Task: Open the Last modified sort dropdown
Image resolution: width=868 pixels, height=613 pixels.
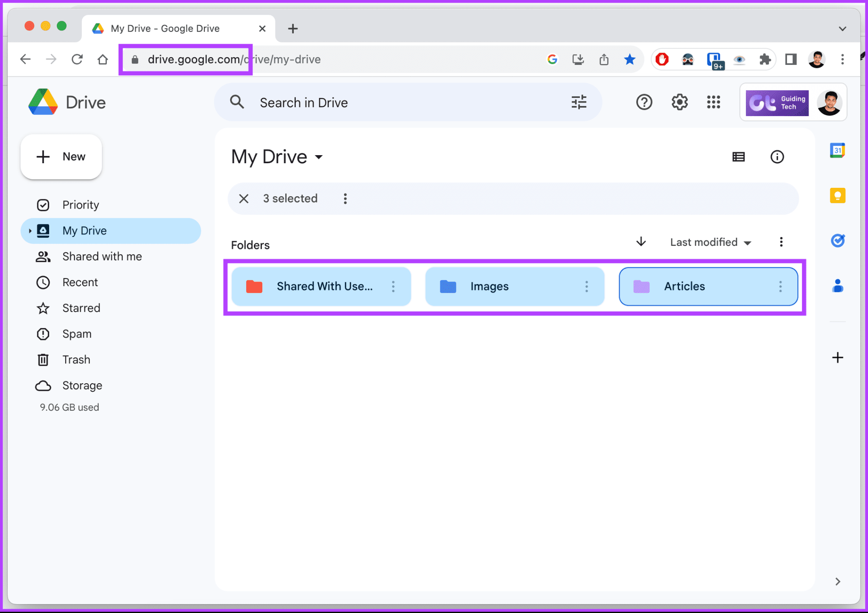Action: coord(710,242)
